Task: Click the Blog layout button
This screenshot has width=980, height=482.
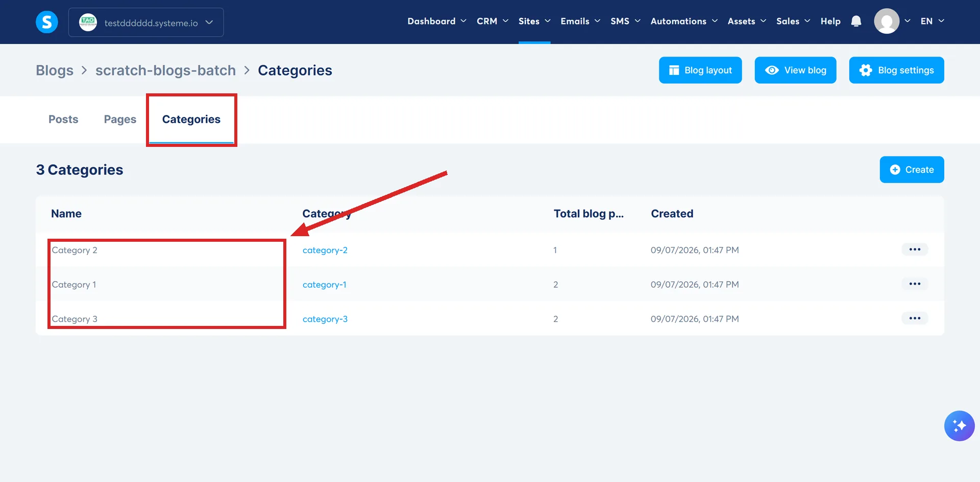Action: click(700, 70)
